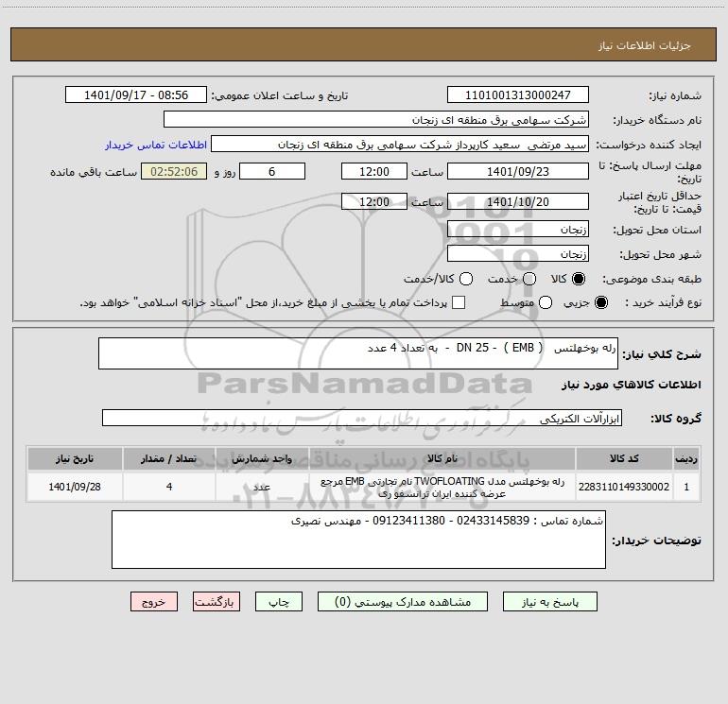The height and width of the screenshot is (704, 728).
Task: Select the متوسط purchase type radio
Action: click(546, 302)
